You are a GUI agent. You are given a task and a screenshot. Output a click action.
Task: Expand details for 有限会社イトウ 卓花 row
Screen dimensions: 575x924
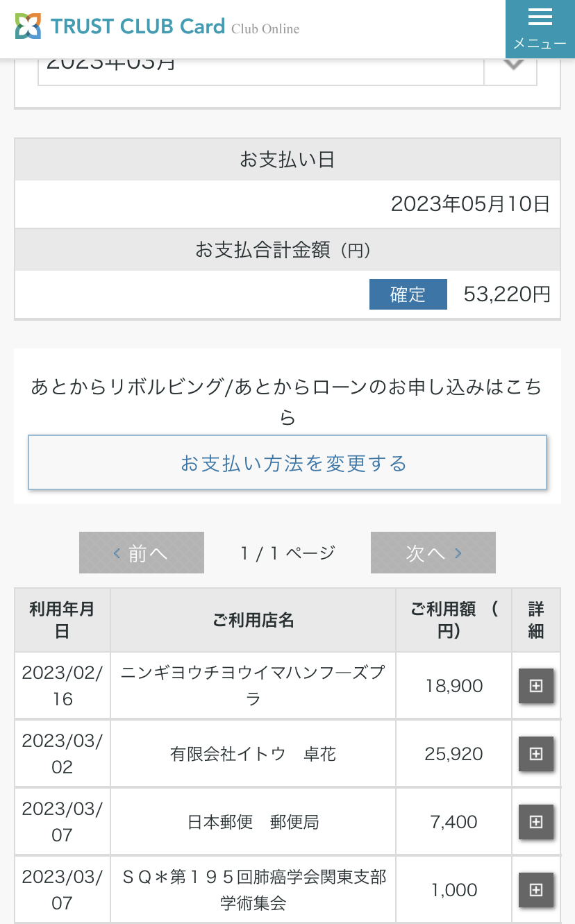[536, 754]
